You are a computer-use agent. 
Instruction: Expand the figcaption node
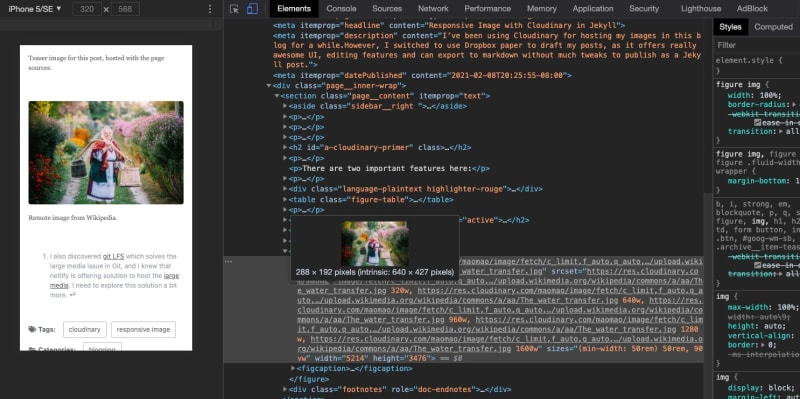tap(293, 368)
